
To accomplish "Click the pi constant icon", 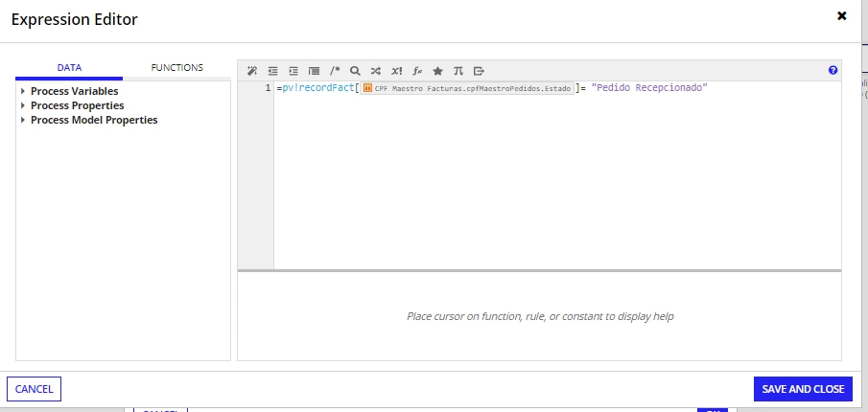I will click(x=457, y=71).
